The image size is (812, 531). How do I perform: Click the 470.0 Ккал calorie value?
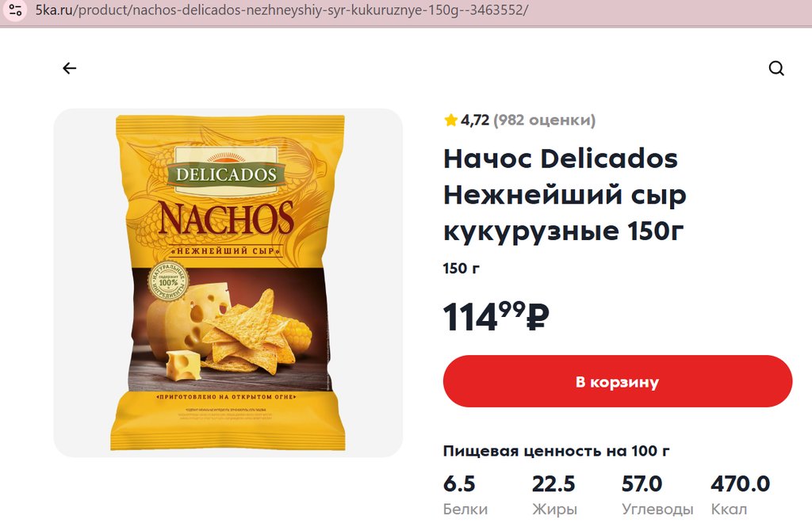[x=740, y=495]
